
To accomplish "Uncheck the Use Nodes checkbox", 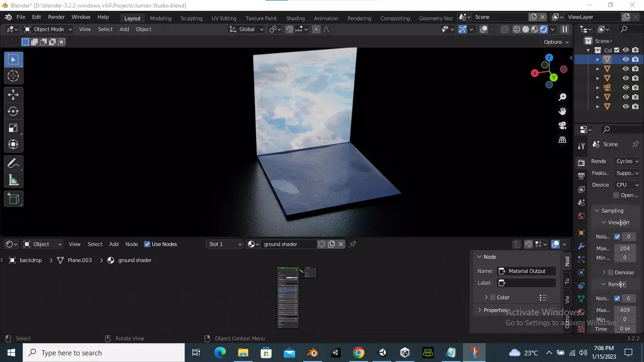I will click(147, 244).
